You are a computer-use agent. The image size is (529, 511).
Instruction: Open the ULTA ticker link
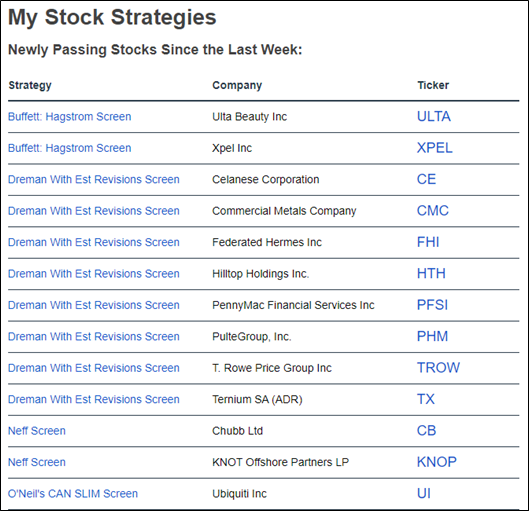click(x=434, y=117)
